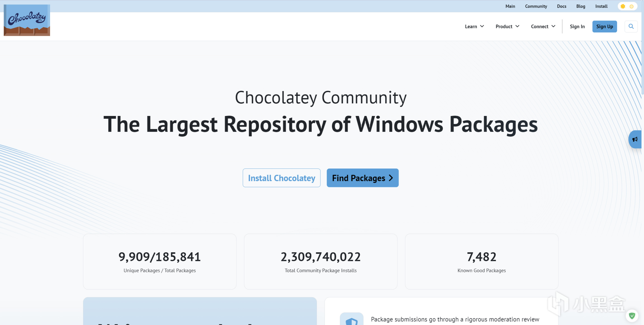Click the Sign In link
This screenshot has height=325, width=644.
[x=577, y=27]
